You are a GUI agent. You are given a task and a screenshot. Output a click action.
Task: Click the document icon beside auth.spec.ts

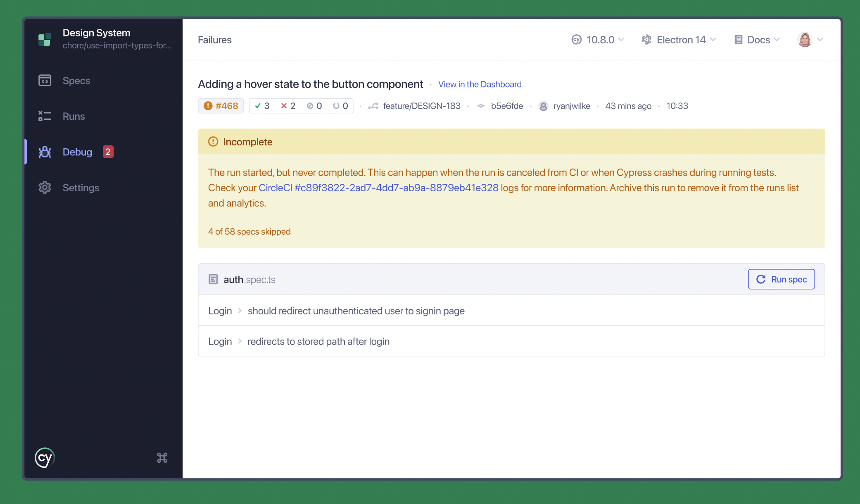[x=213, y=279]
